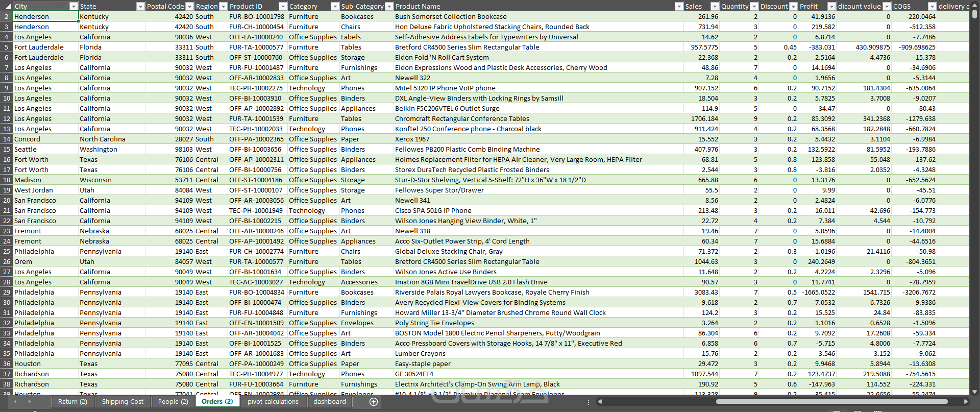Select row 14 by its row number
Viewport: 980px width, 412px height.
[7, 139]
